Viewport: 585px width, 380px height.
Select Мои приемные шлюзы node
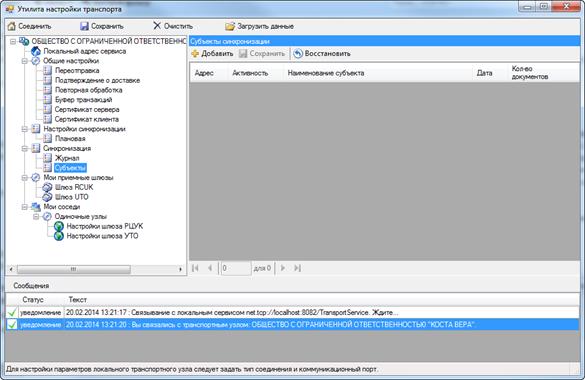pos(78,178)
